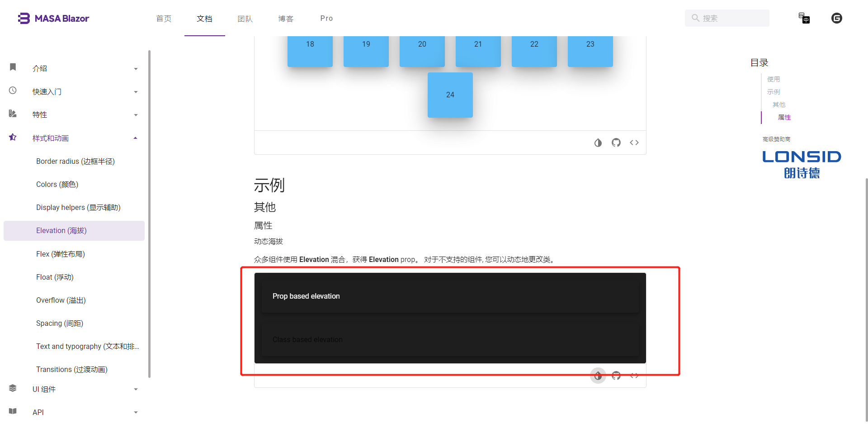Click the LONSID 朗诗德 sponsor logo
The image size is (868, 424).
802,164
